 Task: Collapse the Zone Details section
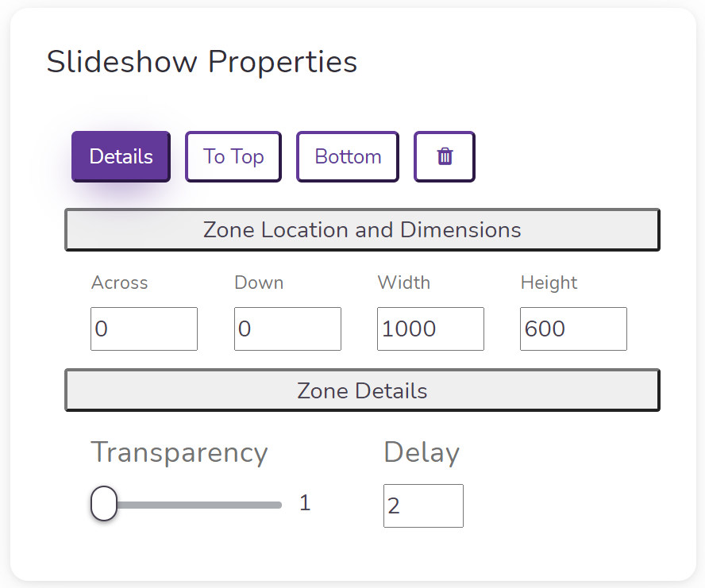(x=362, y=390)
